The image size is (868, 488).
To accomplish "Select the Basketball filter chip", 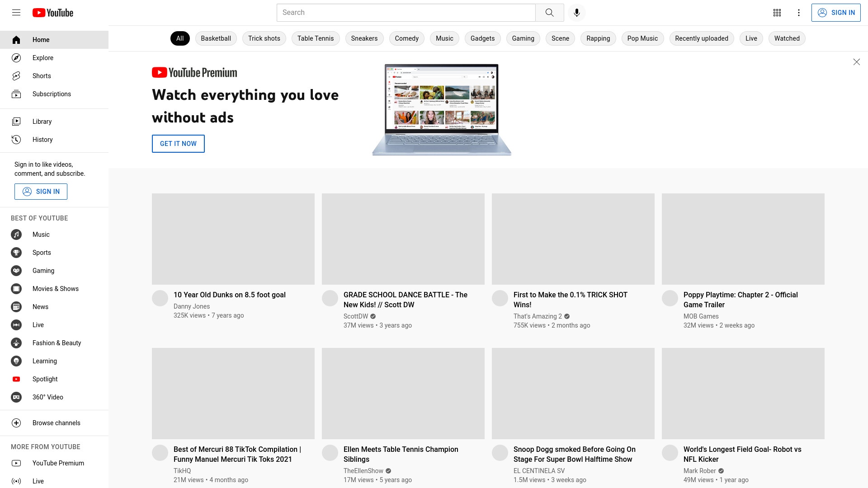I will point(216,38).
